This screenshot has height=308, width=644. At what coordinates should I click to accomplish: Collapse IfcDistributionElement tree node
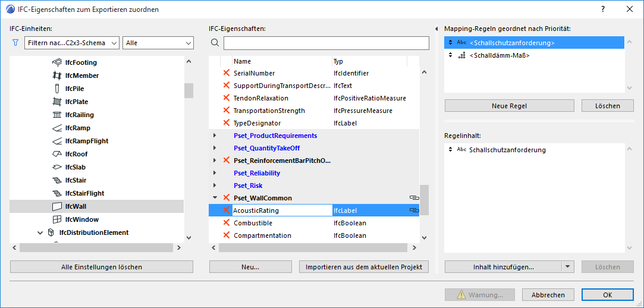click(x=40, y=233)
